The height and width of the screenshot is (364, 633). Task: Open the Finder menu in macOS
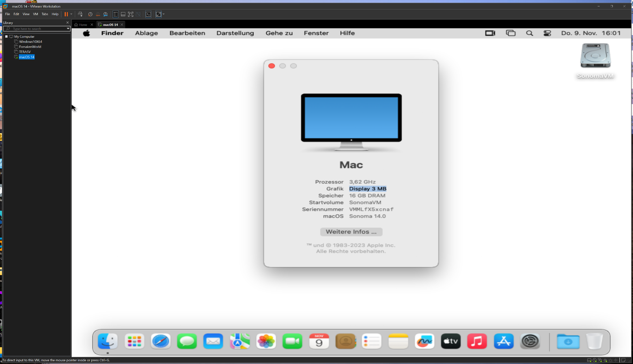tap(112, 33)
